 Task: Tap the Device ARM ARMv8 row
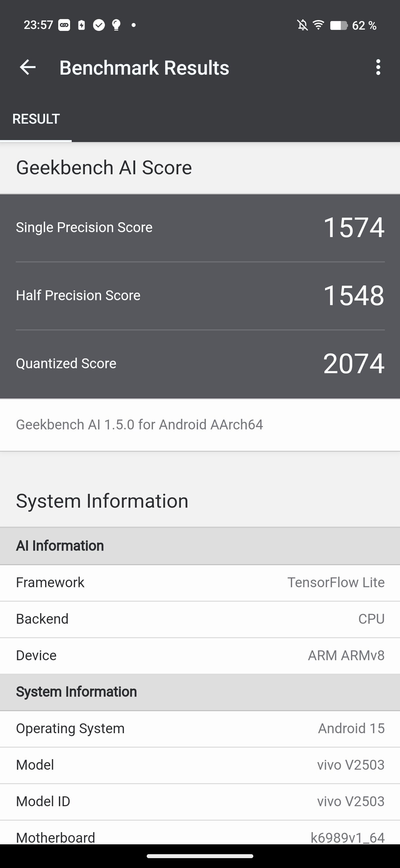(x=200, y=655)
